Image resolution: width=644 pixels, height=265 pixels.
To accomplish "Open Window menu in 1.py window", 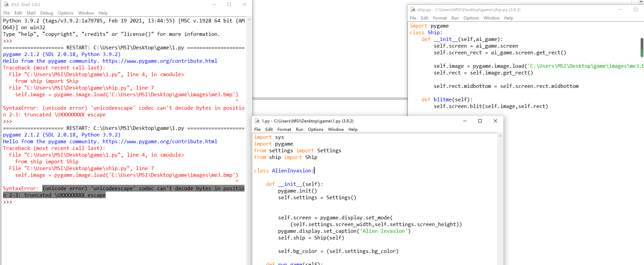I will click(x=336, y=129).
